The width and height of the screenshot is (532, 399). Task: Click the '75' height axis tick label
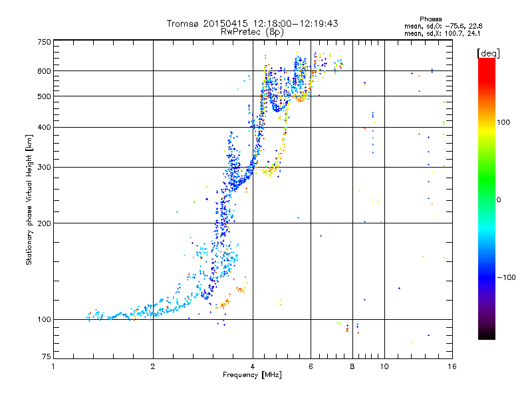click(47, 356)
